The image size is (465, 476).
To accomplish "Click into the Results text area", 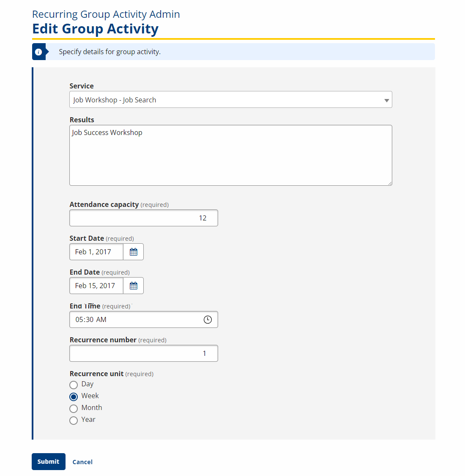I will (x=230, y=155).
